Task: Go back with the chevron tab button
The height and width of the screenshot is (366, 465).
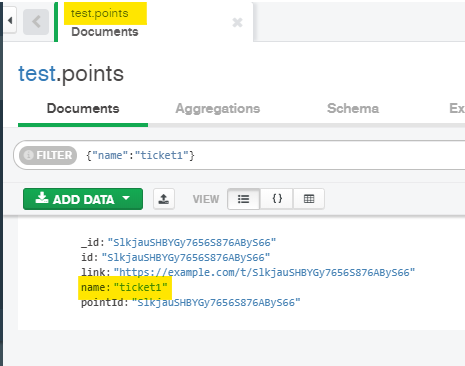Action: pyautogui.click(x=36, y=22)
